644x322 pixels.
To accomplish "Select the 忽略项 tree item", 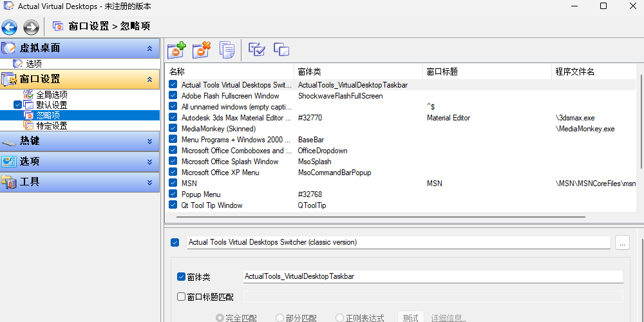I will click(x=48, y=115).
